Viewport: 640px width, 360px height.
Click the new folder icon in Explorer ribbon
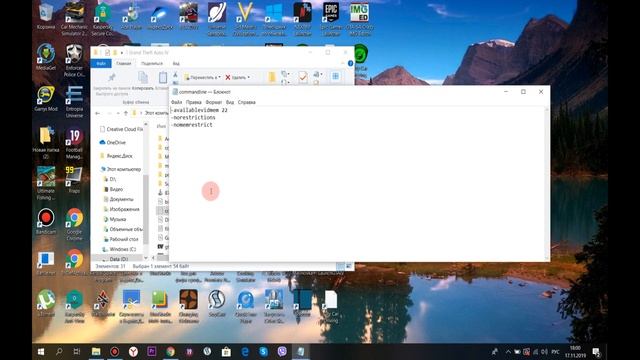coord(271,77)
